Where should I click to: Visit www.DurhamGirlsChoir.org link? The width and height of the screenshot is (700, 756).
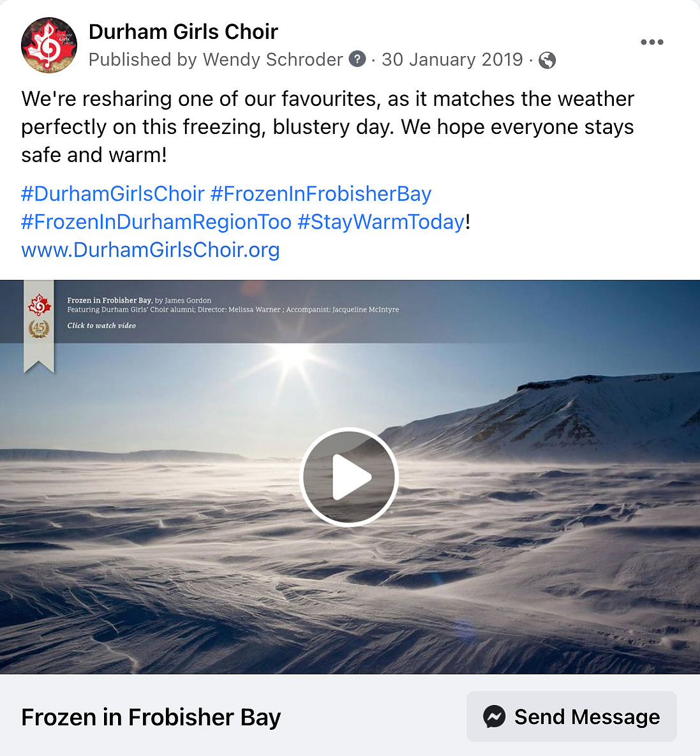[151, 249]
